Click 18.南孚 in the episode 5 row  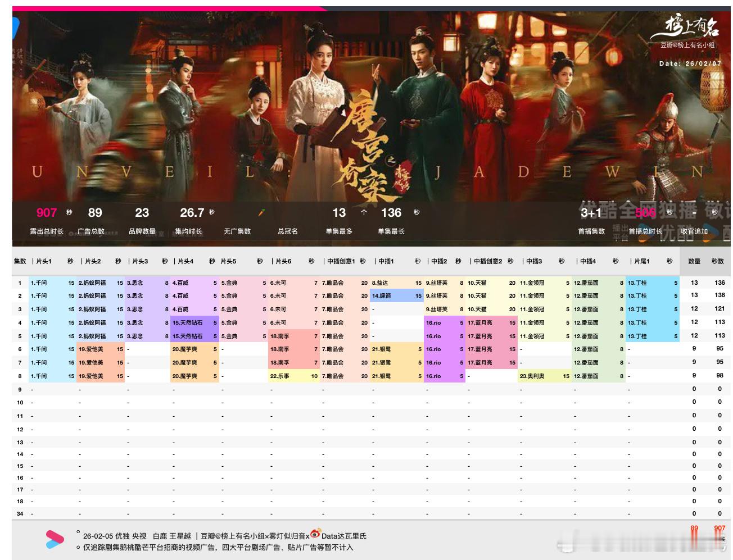[280, 336]
